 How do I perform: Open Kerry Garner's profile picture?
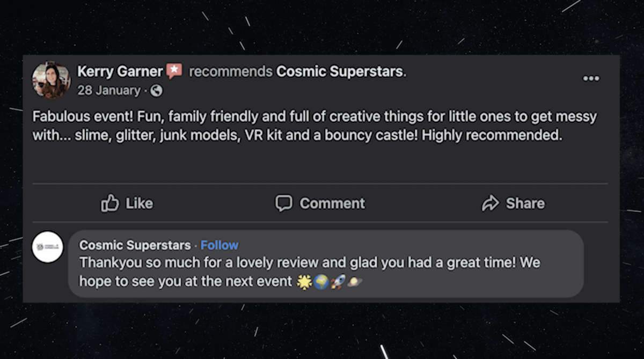point(51,80)
